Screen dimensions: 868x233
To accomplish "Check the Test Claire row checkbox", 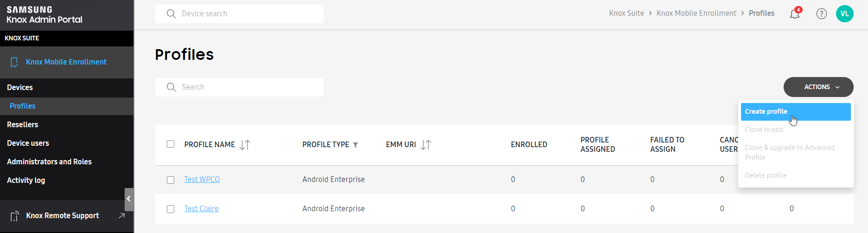I will click(171, 209).
